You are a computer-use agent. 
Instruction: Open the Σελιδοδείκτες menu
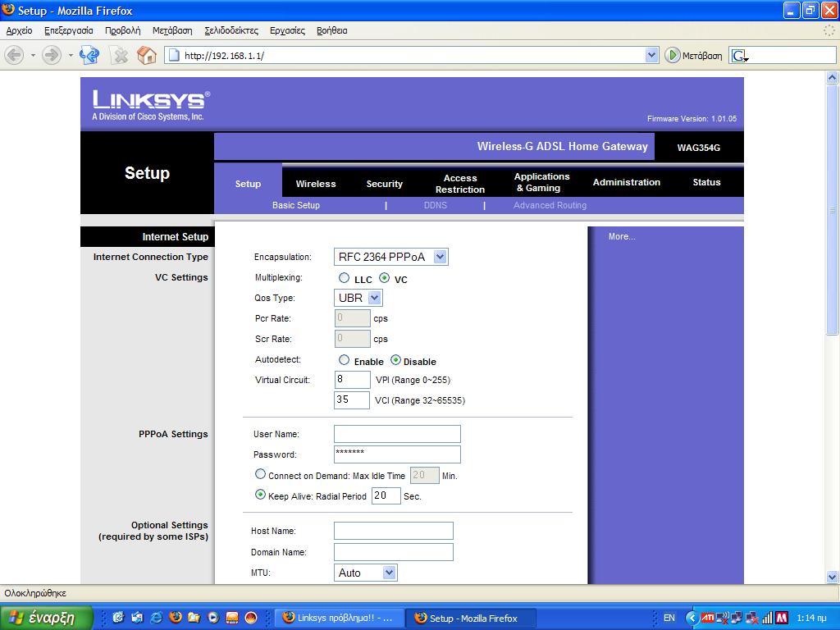[231, 30]
